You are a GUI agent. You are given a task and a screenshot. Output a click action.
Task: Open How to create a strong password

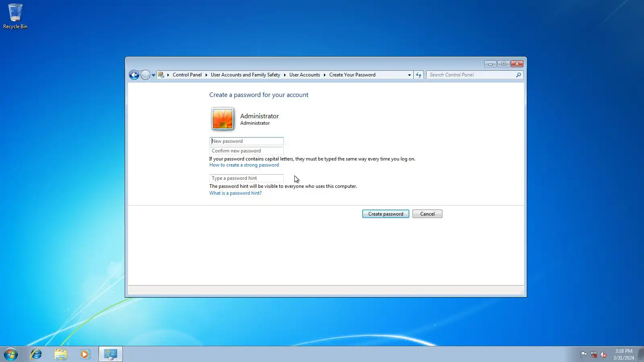click(244, 165)
